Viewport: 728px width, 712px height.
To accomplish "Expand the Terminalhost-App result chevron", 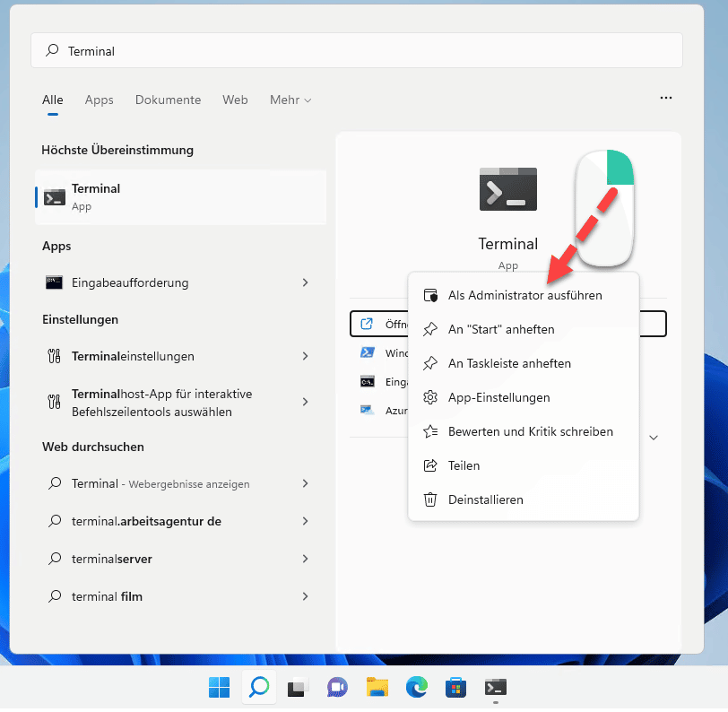I will [305, 402].
